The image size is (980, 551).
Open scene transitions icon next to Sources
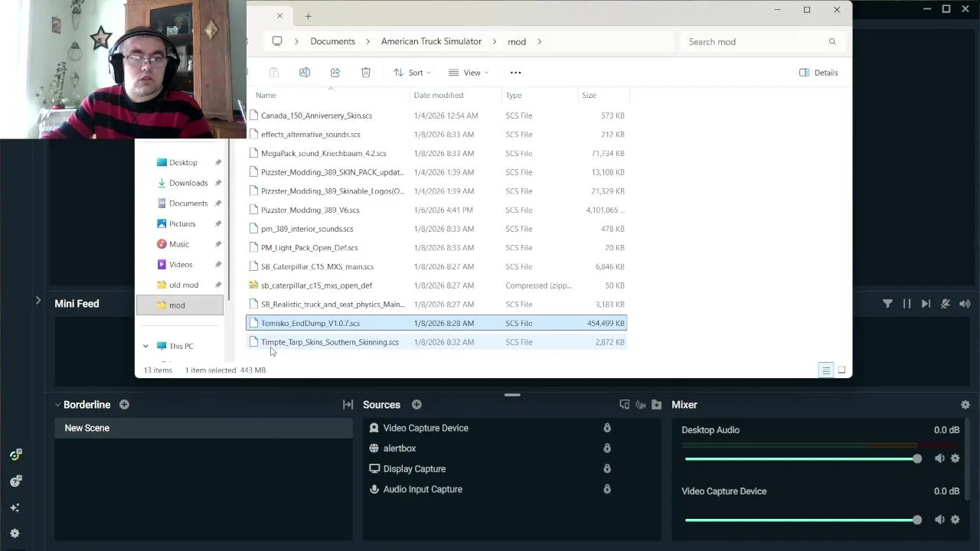pyautogui.click(x=348, y=405)
